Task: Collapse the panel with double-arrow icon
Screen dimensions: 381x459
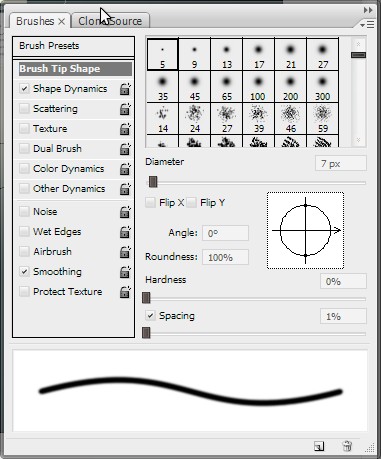Action: [368, 10]
